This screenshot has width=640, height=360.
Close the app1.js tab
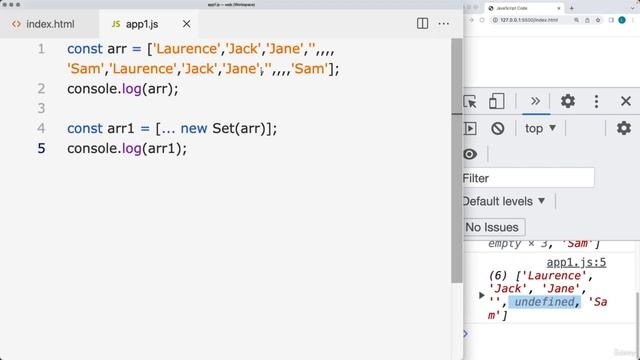click(187, 24)
